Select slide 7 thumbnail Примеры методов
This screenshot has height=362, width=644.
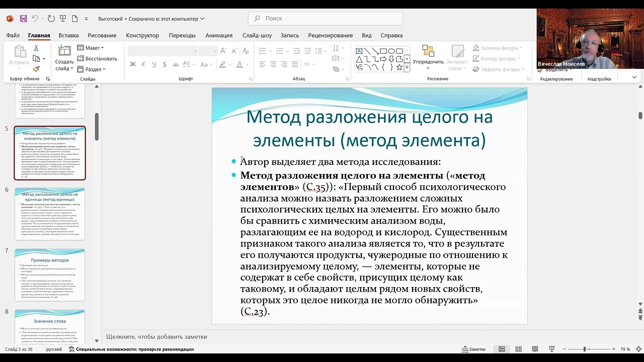[50, 275]
